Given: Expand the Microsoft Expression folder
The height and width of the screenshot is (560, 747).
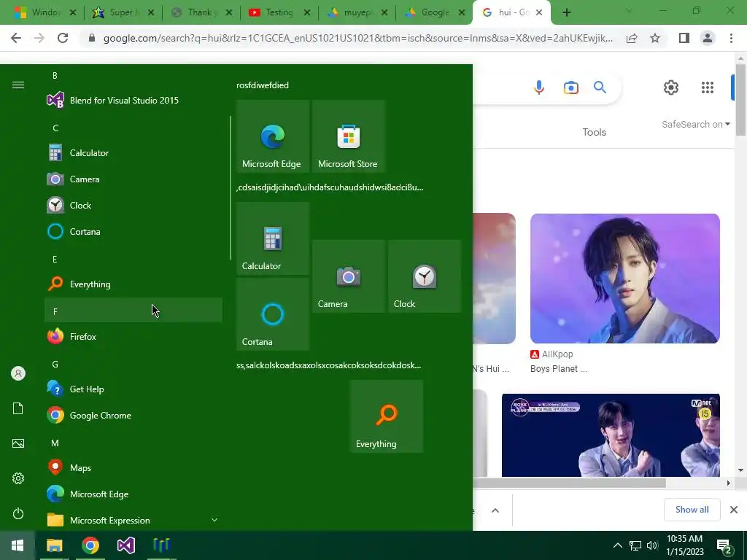Looking at the screenshot, I should point(133,520).
